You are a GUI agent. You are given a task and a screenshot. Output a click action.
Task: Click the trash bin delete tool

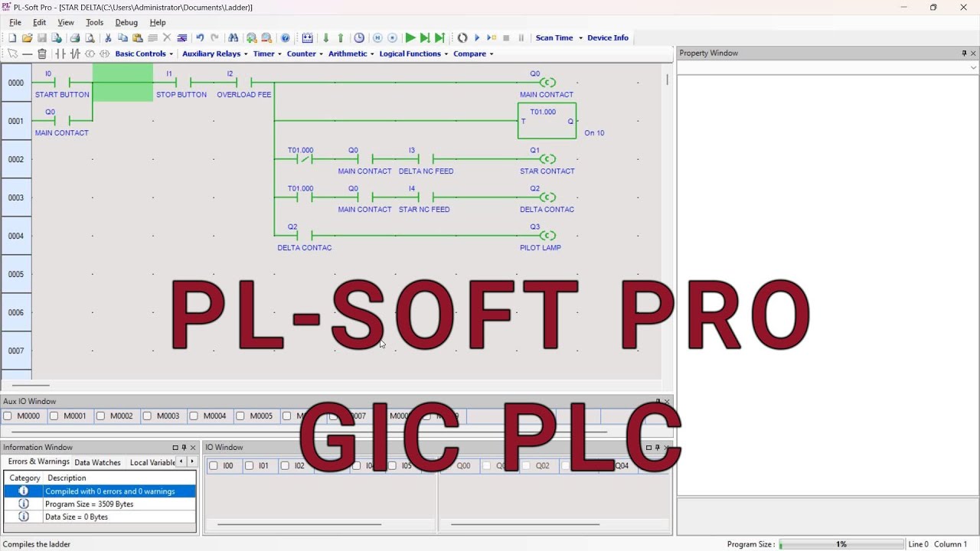(x=42, y=54)
